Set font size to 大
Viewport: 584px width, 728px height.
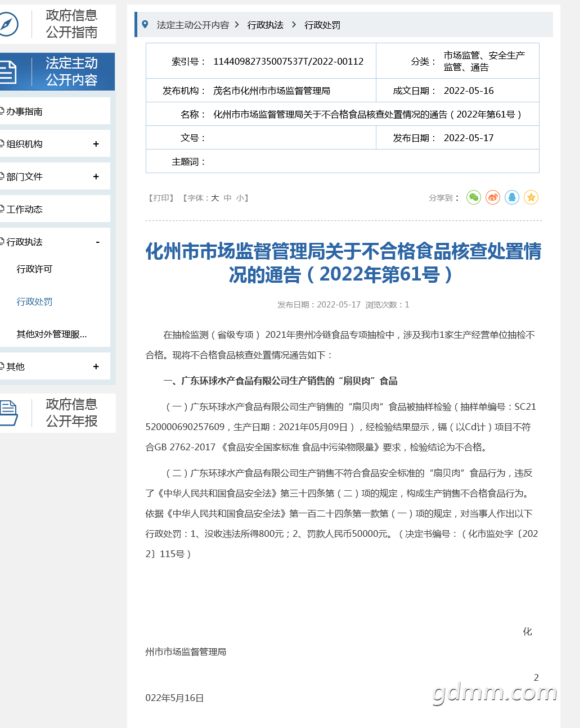[215, 198]
